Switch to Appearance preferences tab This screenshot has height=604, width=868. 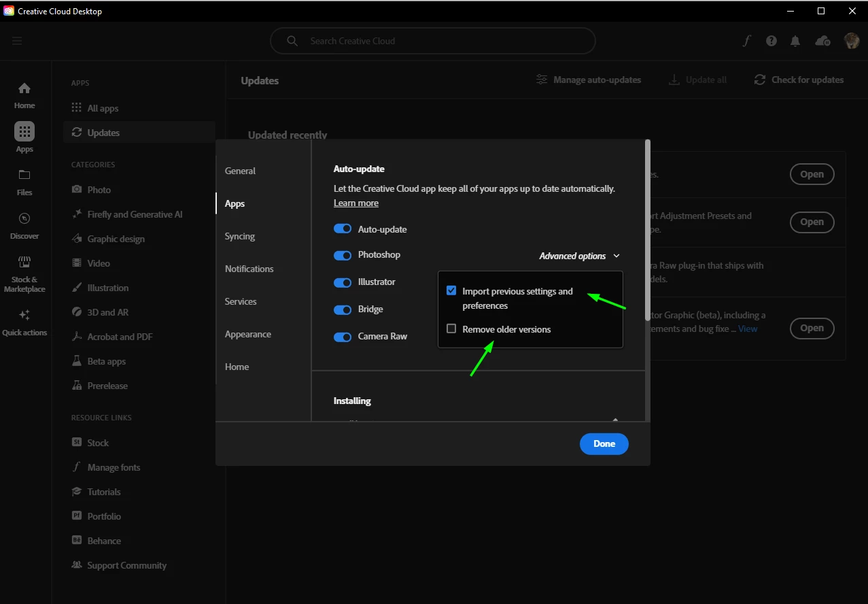248,334
